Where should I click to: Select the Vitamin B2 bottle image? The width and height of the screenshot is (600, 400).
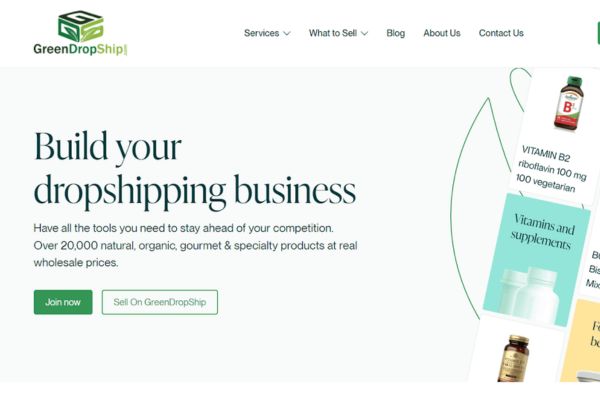pyautogui.click(x=569, y=103)
